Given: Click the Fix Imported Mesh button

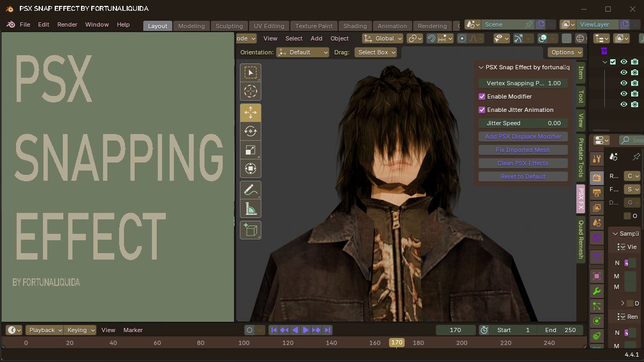Looking at the screenshot, I should tap(523, 150).
